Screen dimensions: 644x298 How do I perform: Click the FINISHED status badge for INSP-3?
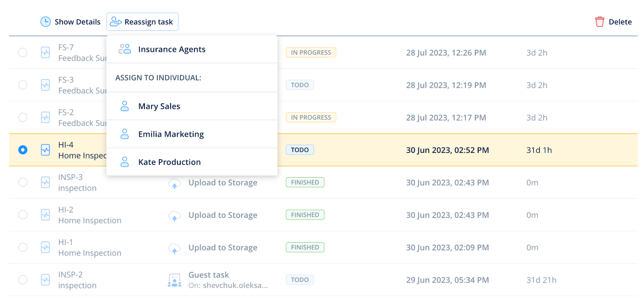305,183
